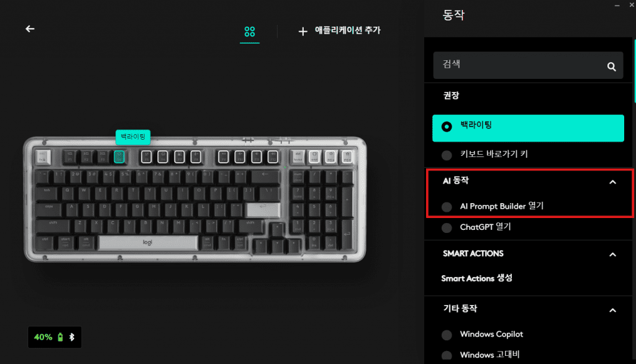Collapse the AI 동작 section

(x=612, y=182)
